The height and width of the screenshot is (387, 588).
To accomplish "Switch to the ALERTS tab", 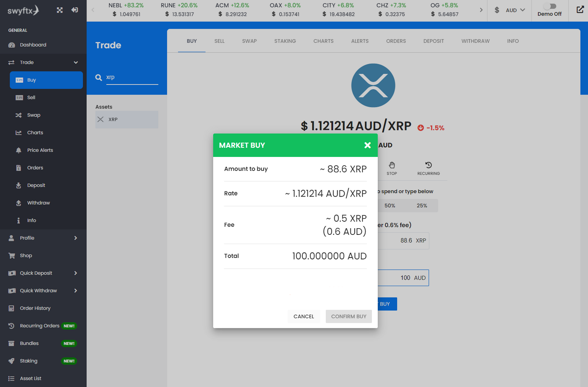I will click(x=360, y=41).
